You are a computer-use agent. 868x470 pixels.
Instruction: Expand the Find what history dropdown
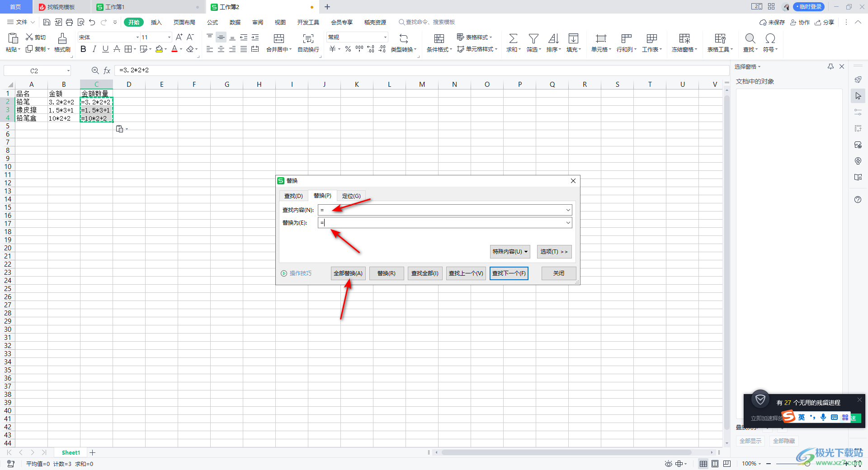pos(568,210)
